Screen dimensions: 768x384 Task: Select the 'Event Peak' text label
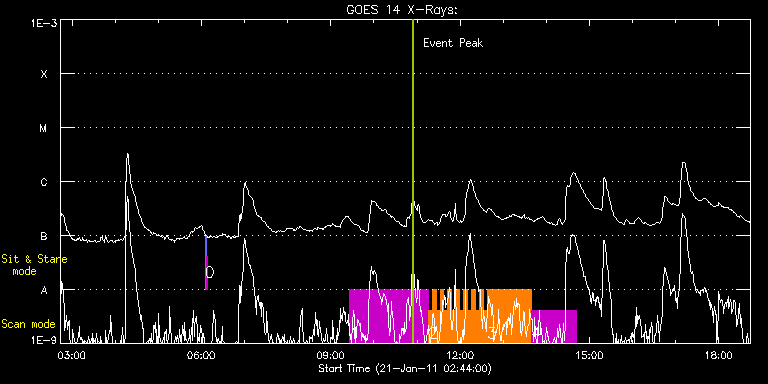[x=453, y=43]
